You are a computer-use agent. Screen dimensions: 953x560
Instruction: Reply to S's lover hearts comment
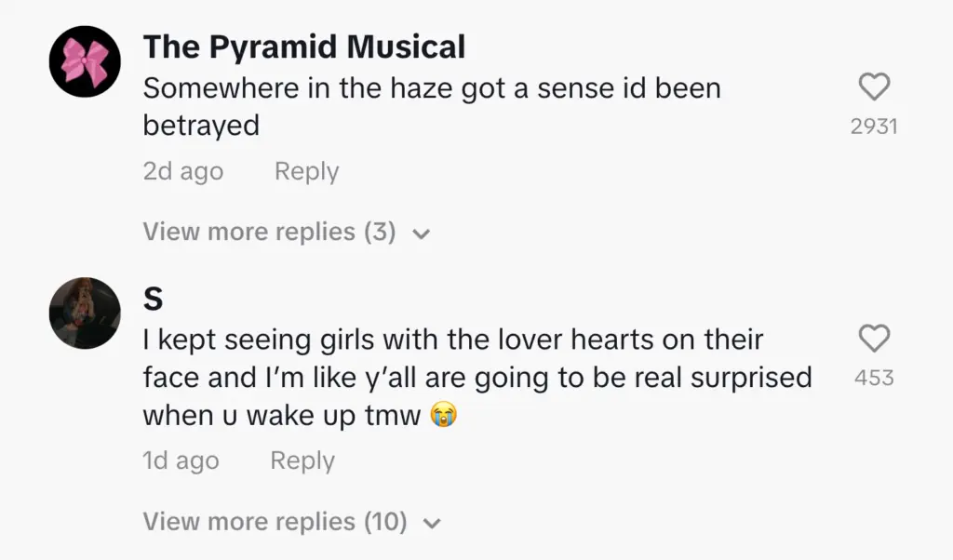pos(302,461)
